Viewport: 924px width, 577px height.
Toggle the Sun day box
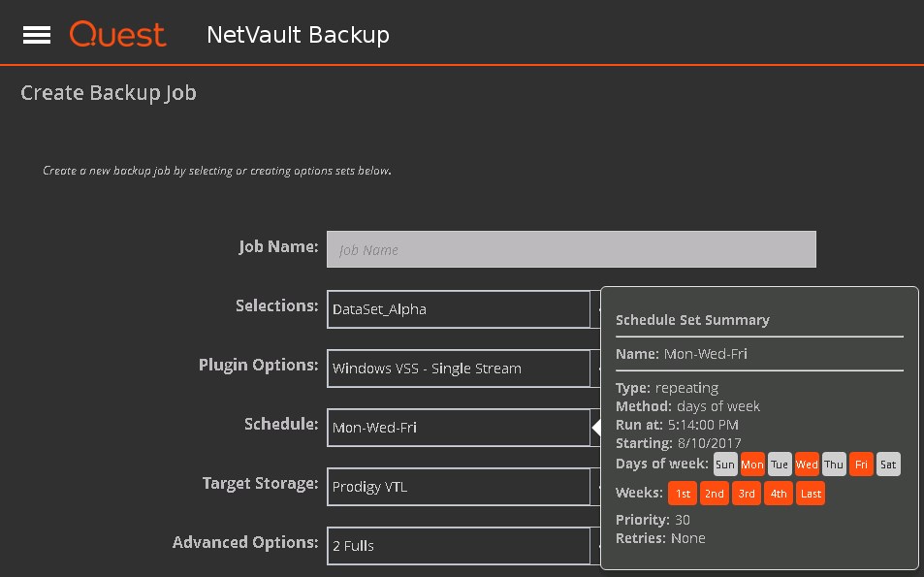[725, 465]
